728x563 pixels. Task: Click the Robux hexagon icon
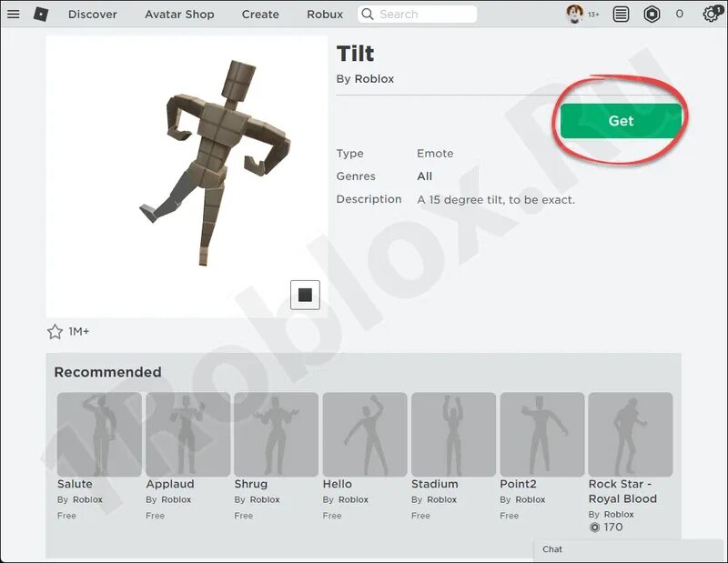[652, 15]
